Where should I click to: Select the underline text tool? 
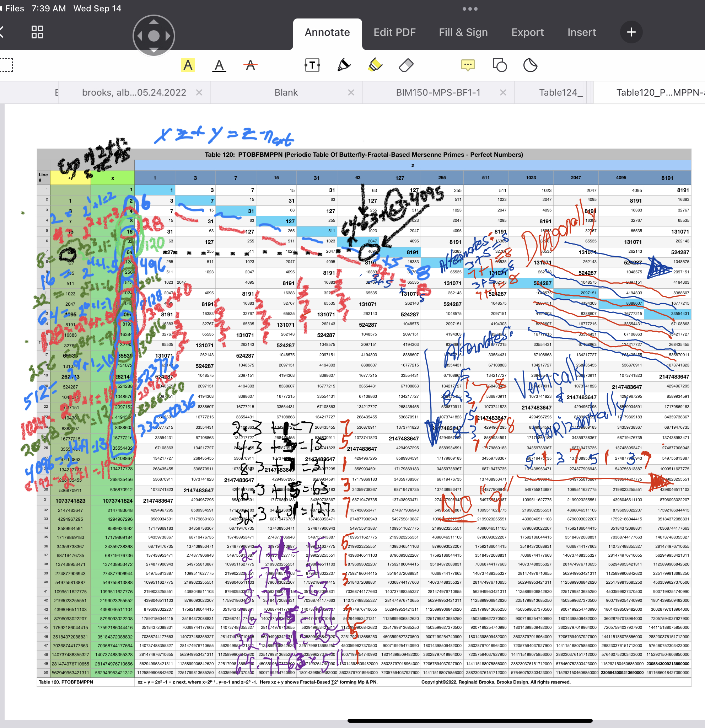[219, 65]
